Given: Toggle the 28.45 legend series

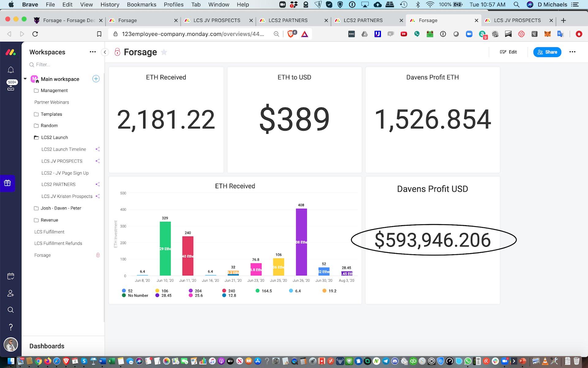Looking at the screenshot, I should [163, 295].
